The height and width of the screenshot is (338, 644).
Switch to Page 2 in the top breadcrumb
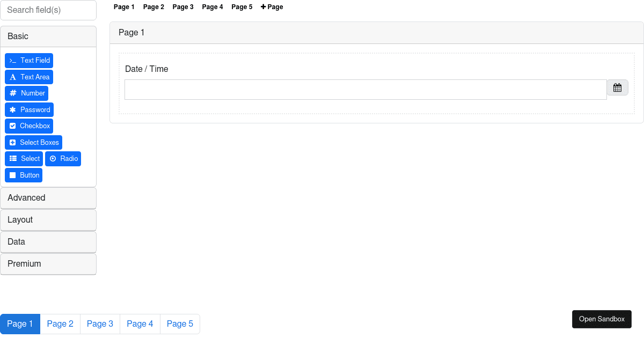pos(153,7)
